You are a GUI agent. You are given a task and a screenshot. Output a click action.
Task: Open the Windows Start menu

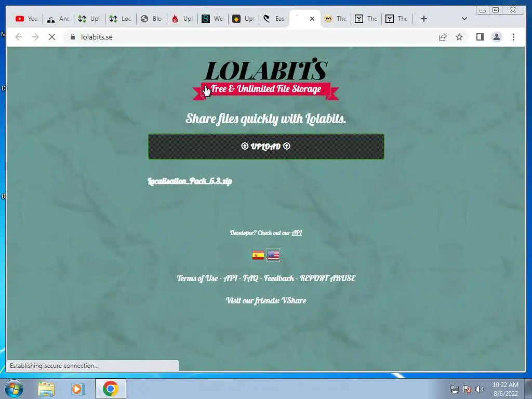click(x=14, y=389)
